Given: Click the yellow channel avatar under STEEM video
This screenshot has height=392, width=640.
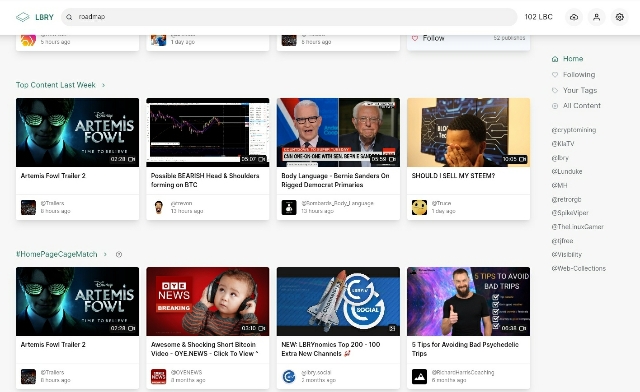Looking at the screenshot, I should pos(419,207).
